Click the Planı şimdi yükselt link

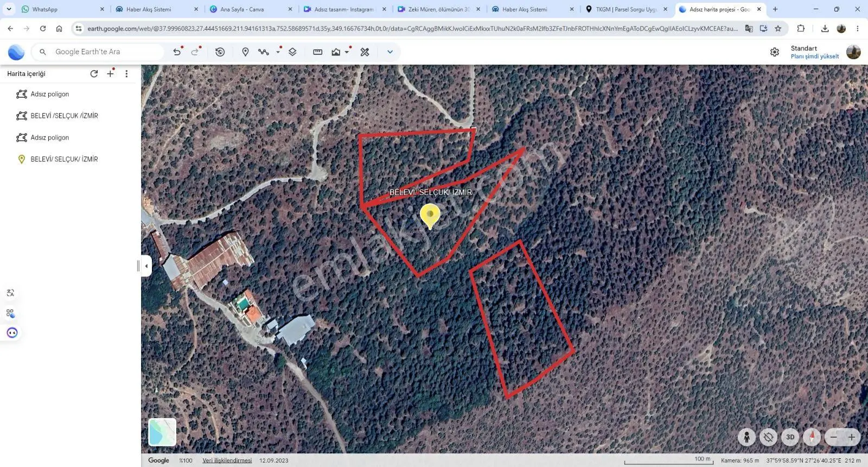pos(815,56)
